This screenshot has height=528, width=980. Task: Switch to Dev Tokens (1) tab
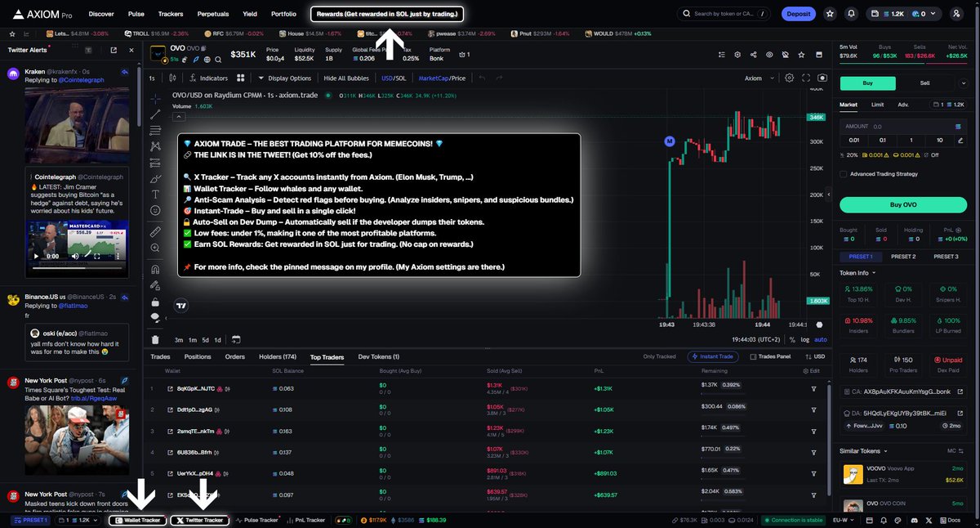[379, 356]
